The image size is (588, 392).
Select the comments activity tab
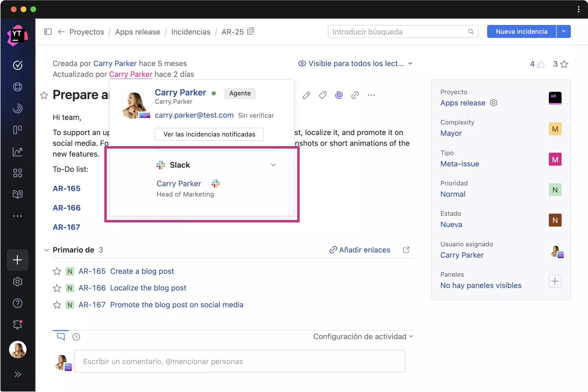[x=61, y=336]
